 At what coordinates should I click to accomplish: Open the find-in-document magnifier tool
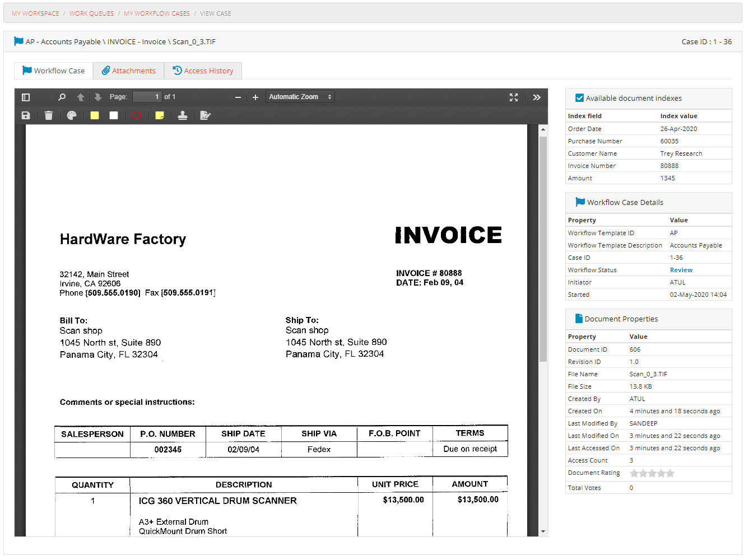(x=62, y=97)
